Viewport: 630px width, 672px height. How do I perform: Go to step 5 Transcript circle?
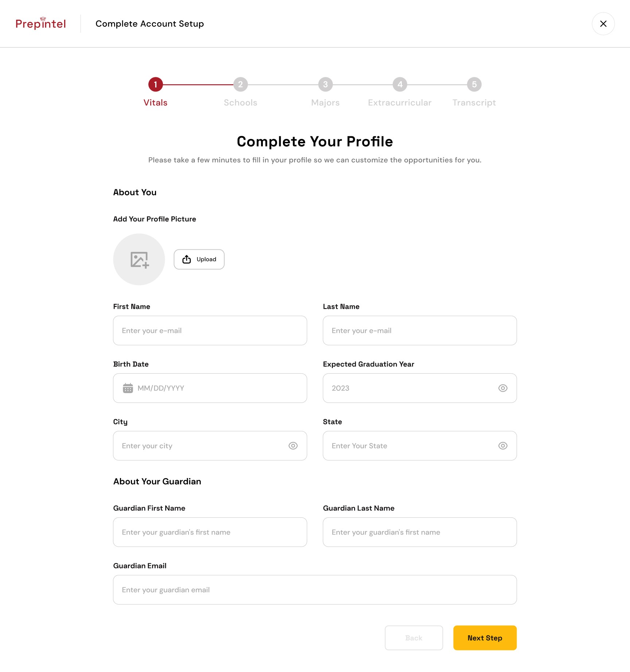point(474,84)
